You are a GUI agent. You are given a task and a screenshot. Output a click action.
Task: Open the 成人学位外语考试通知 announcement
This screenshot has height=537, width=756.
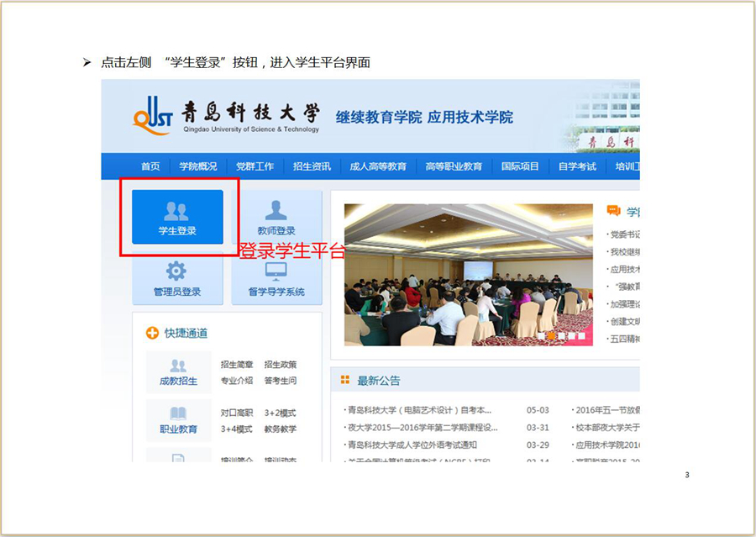click(413, 445)
